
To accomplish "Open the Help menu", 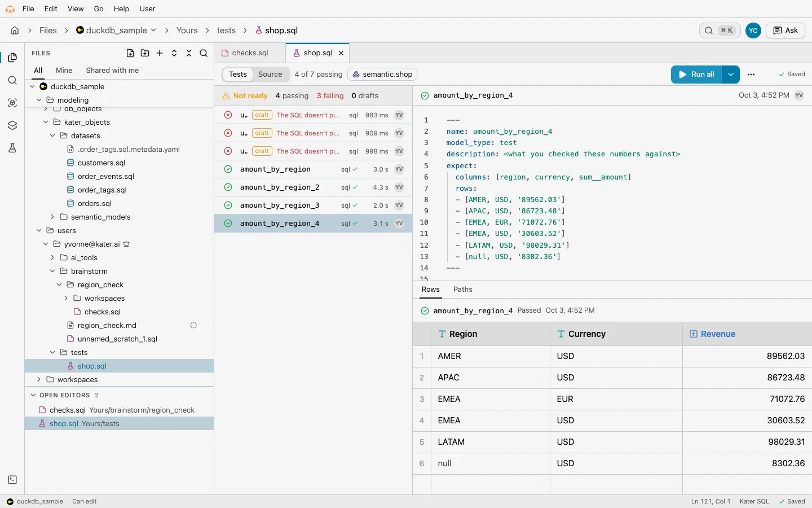I will coord(121,8).
